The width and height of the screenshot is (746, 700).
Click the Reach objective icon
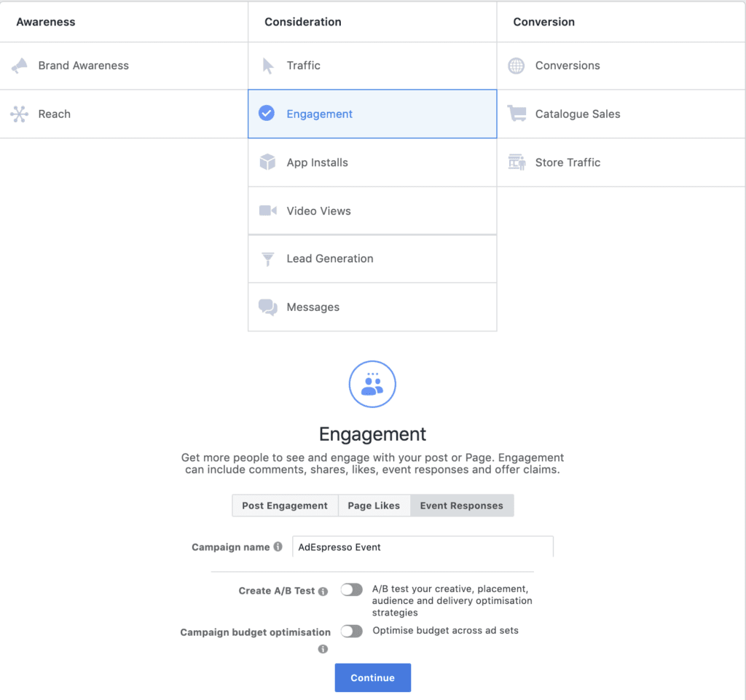point(17,114)
